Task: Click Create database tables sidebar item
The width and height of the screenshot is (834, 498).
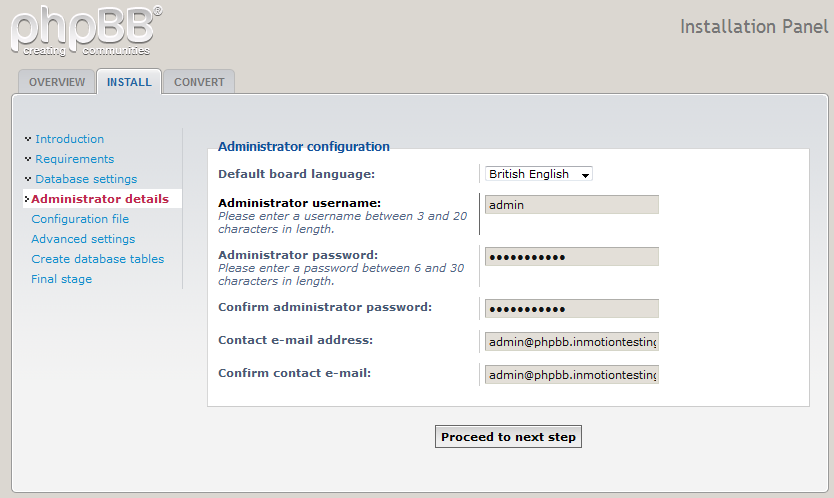Action: (x=97, y=259)
